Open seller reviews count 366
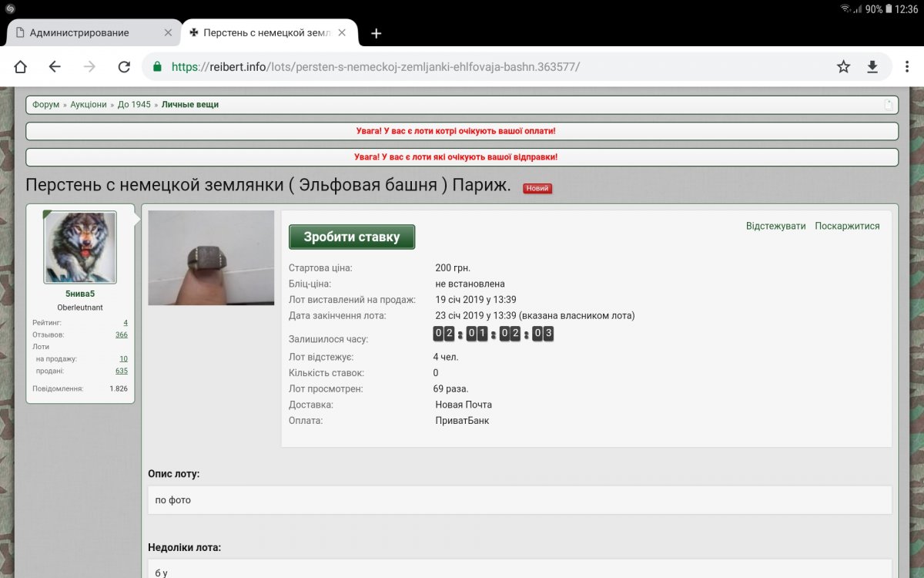Image resolution: width=924 pixels, height=578 pixels. coord(122,335)
